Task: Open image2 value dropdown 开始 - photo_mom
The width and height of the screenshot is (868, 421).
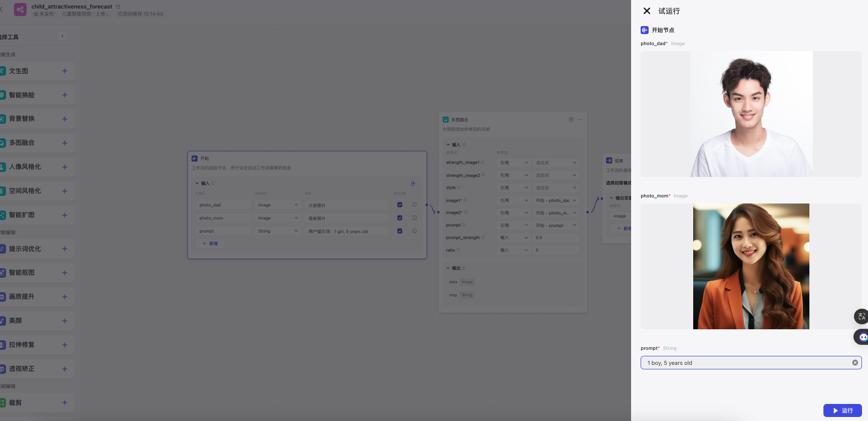Action: pos(556,213)
